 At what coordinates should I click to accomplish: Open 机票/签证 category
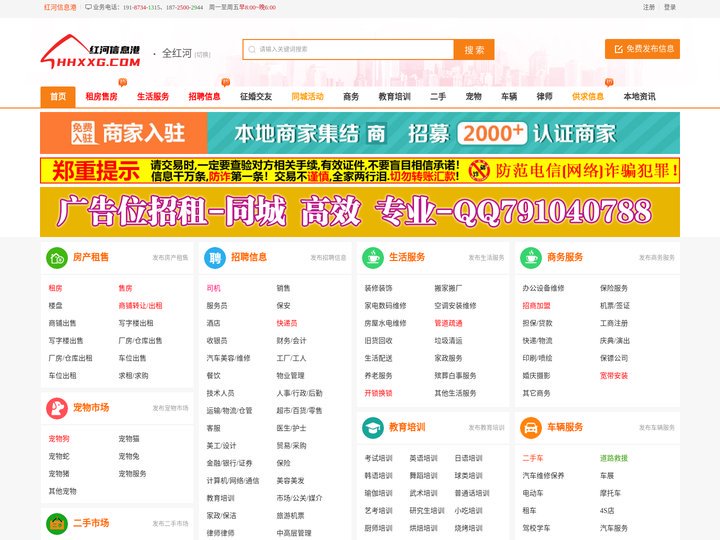(x=615, y=306)
